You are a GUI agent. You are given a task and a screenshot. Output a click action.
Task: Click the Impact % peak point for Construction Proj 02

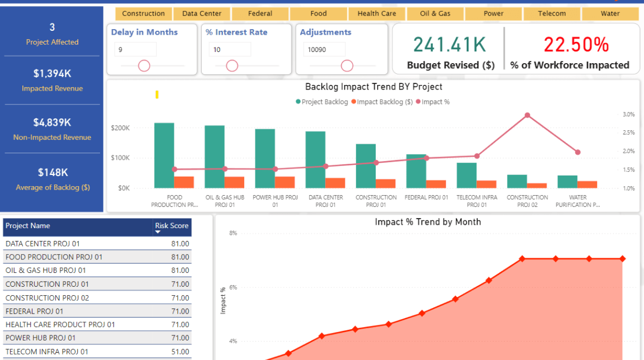(527, 115)
